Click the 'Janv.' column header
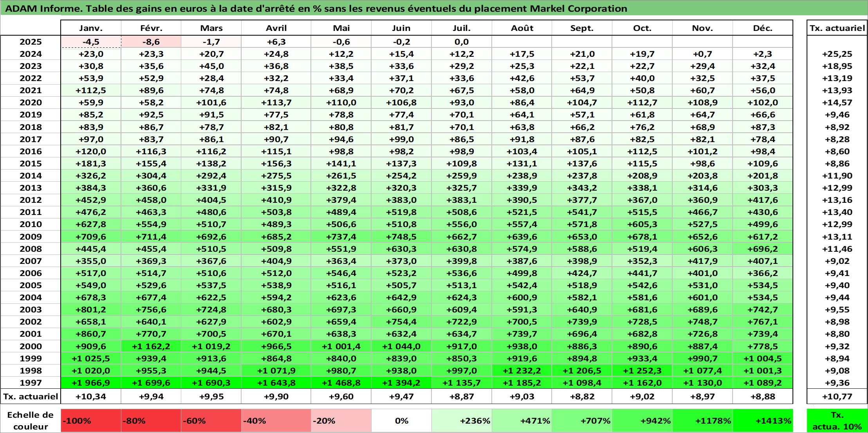The image size is (868, 433). [x=91, y=28]
